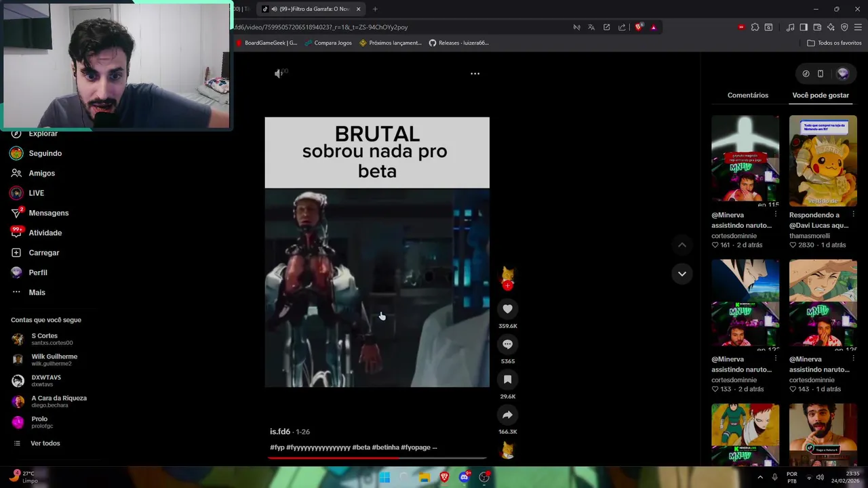Viewport: 868px width, 488px height.
Task: Unmute the TikTok video sound
Action: [279, 73]
